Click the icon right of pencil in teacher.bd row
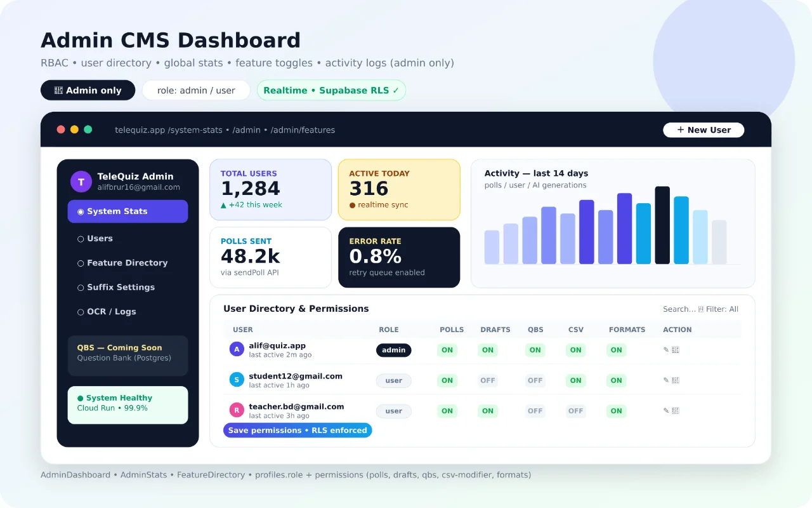 coord(676,411)
